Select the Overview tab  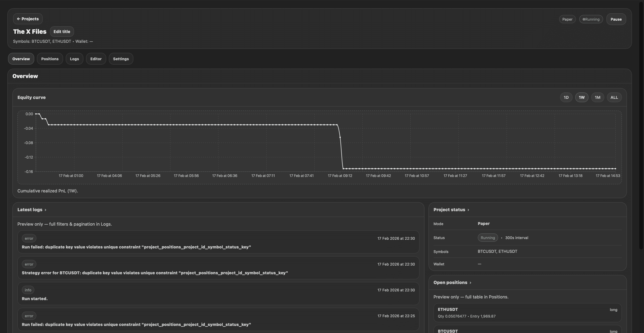[x=21, y=59]
